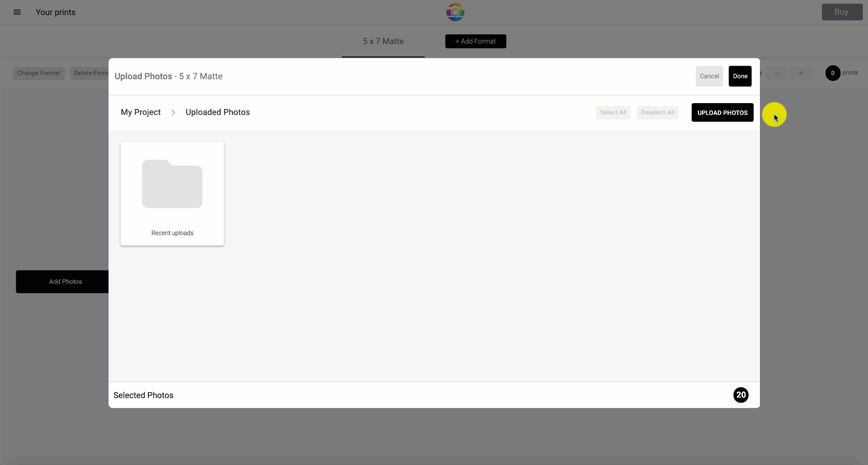Open the Recent uploads folder

pyautogui.click(x=172, y=194)
